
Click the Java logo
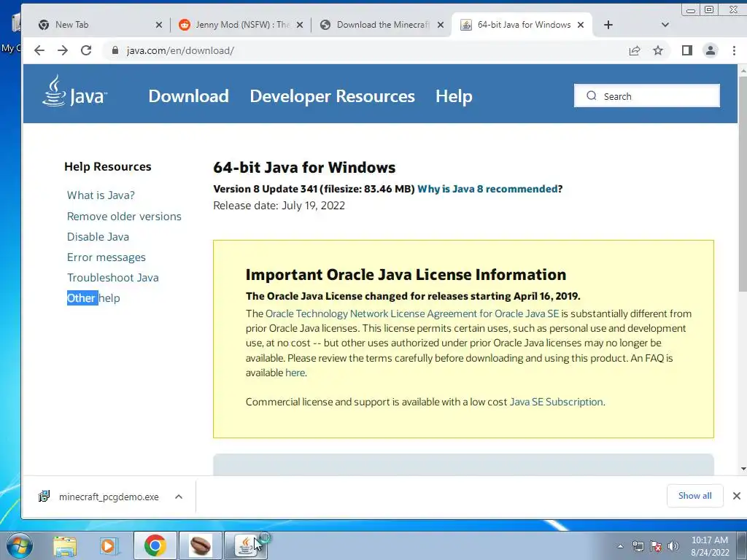pos(74,91)
